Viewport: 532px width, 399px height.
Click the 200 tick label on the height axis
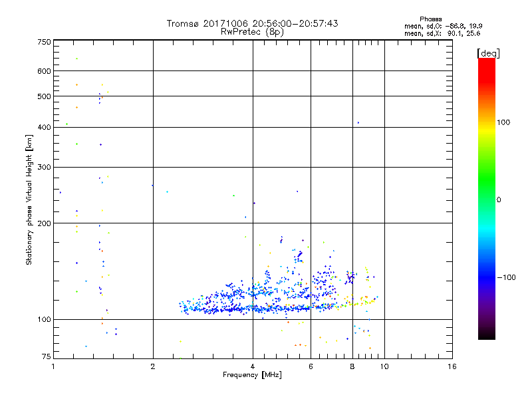pos(44,223)
